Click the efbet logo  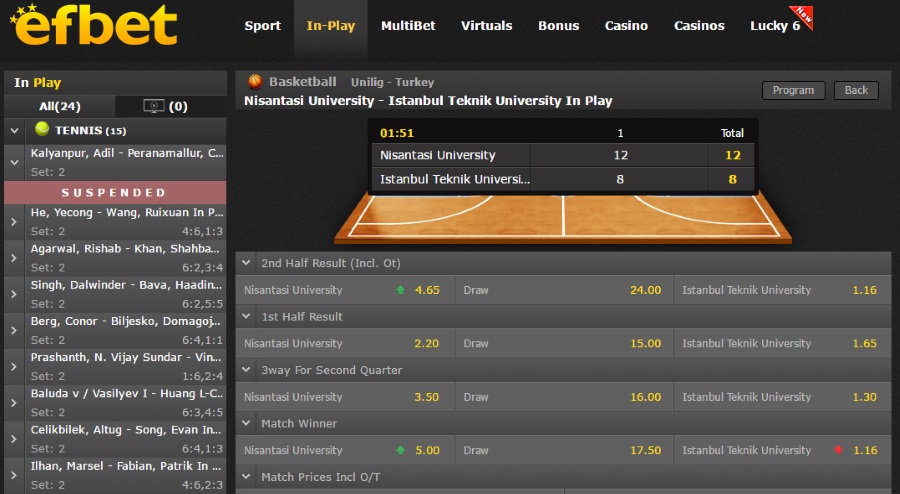(94, 25)
